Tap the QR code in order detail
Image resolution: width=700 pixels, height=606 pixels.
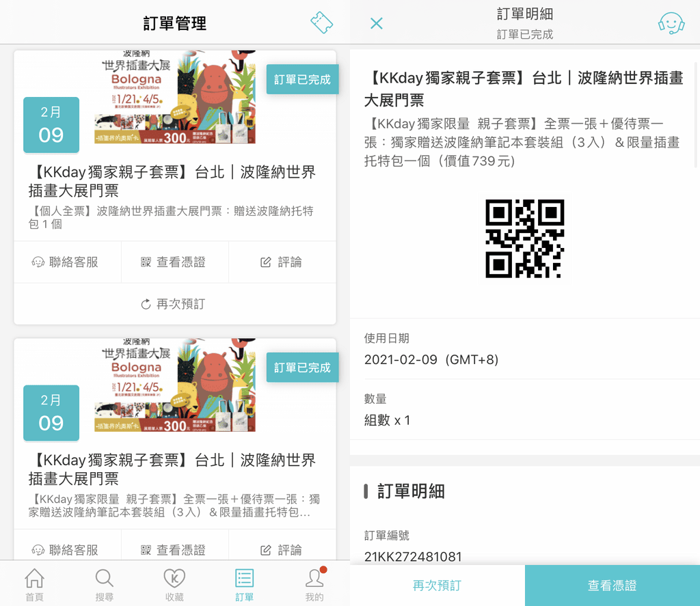(524, 238)
